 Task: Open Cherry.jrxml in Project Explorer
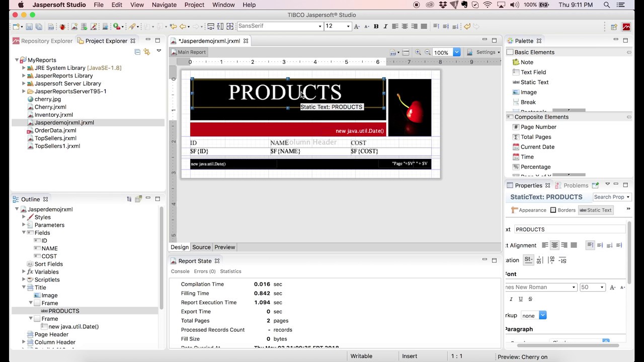tap(50, 107)
